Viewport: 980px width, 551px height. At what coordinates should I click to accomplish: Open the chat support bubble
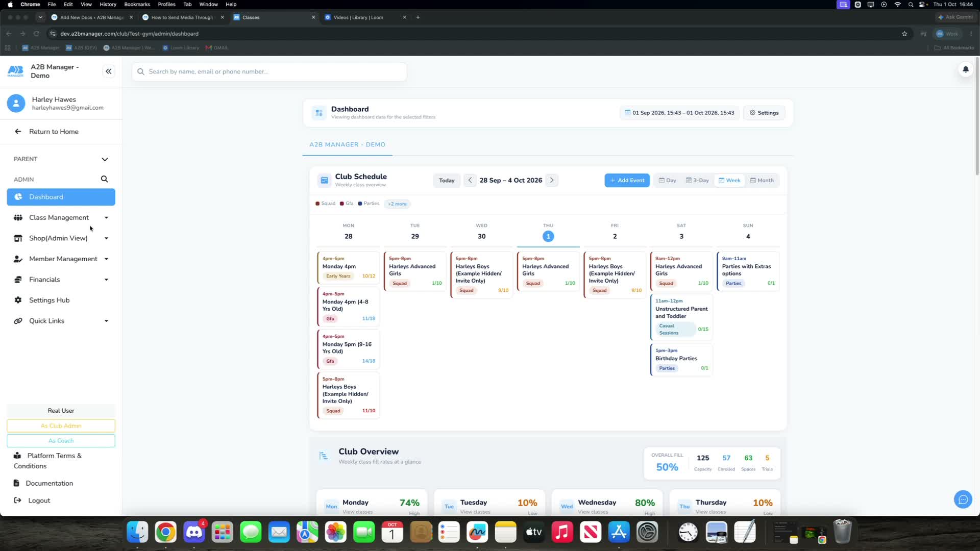[x=963, y=499]
